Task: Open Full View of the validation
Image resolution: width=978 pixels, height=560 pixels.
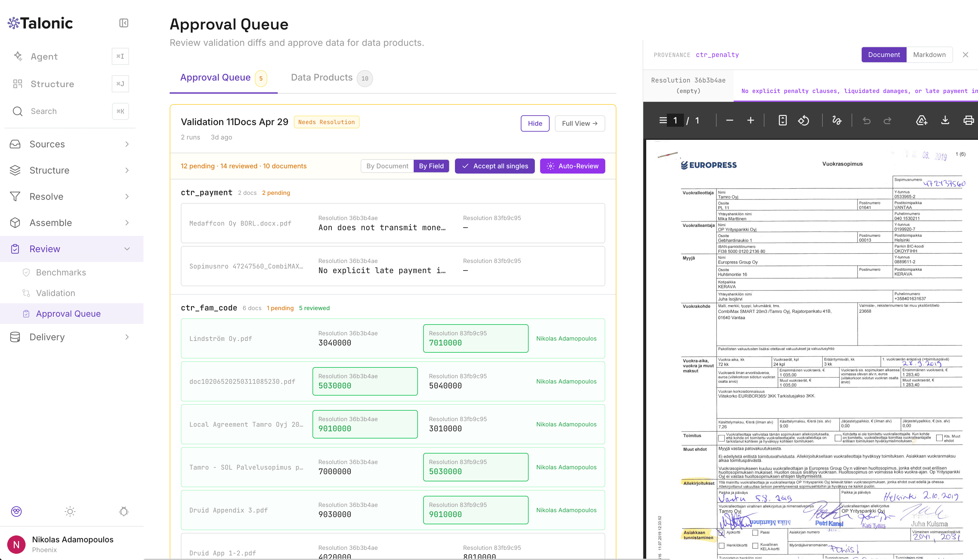Action: pos(580,123)
